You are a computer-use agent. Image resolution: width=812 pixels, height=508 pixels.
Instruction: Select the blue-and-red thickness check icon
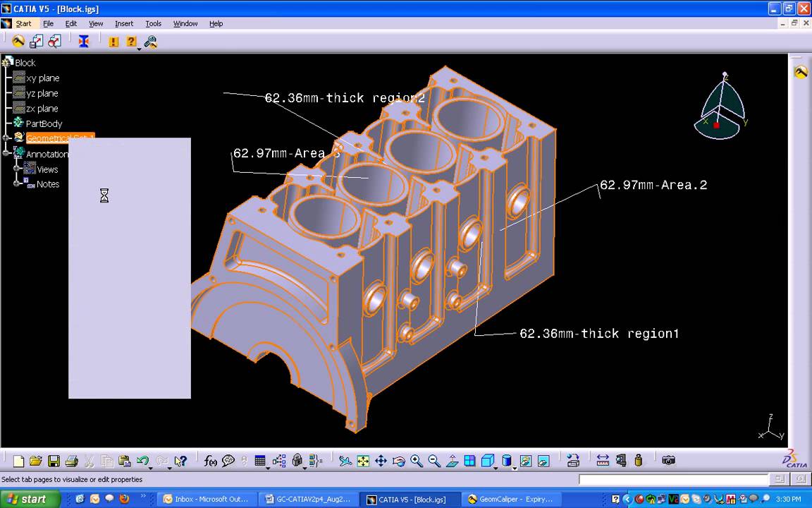[x=84, y=42]
